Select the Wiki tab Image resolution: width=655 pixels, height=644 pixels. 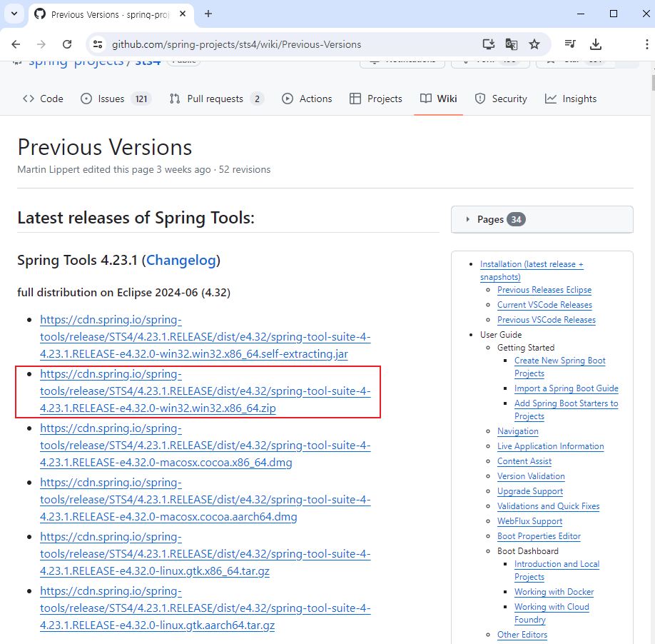[x=439, y=99]
